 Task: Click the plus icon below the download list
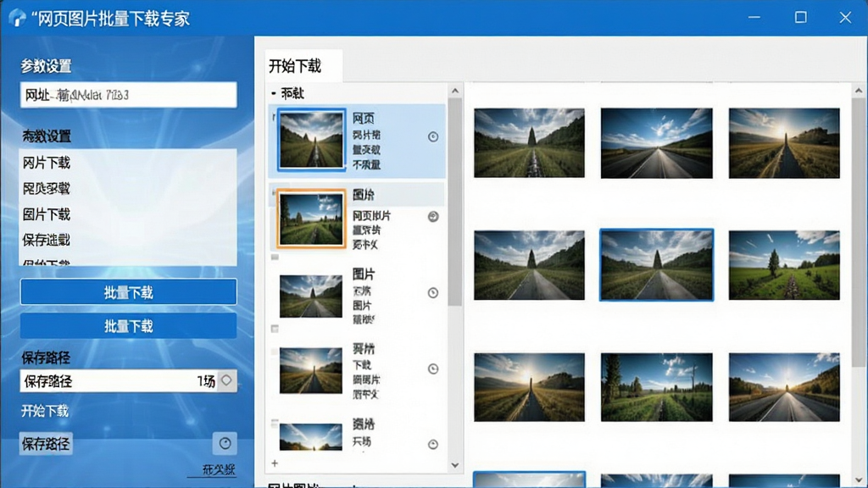click(x=275, y=463)
